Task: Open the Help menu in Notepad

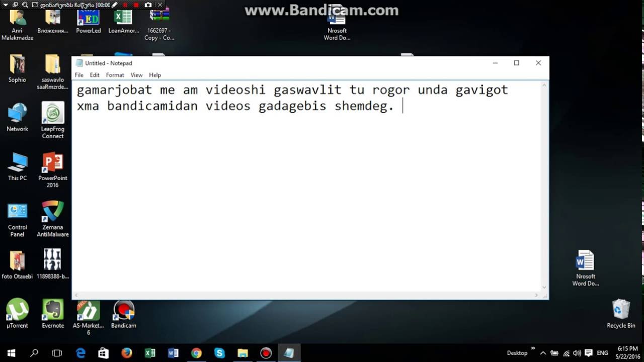Action: click(155, 75)
